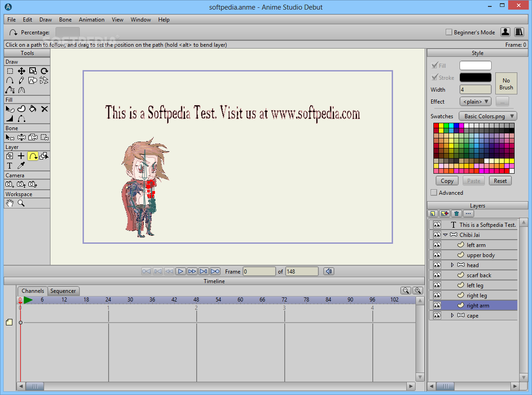The height and width of the screenshot is (395, 532).
Task: Toggle the Fill checkbox in Style
Action: [x=434, y=66]
